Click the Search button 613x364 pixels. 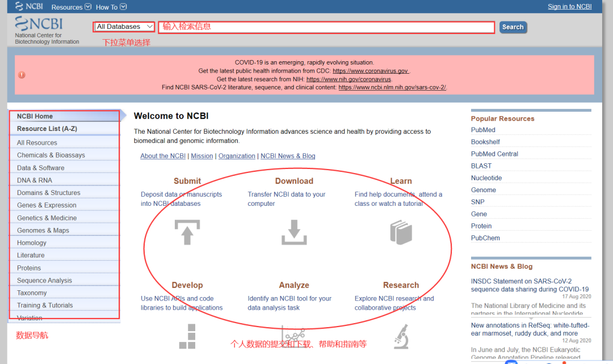513,27
